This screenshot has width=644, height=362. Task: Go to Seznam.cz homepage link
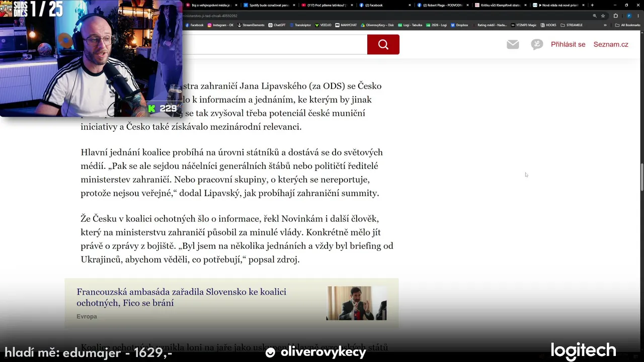point(611,44)
